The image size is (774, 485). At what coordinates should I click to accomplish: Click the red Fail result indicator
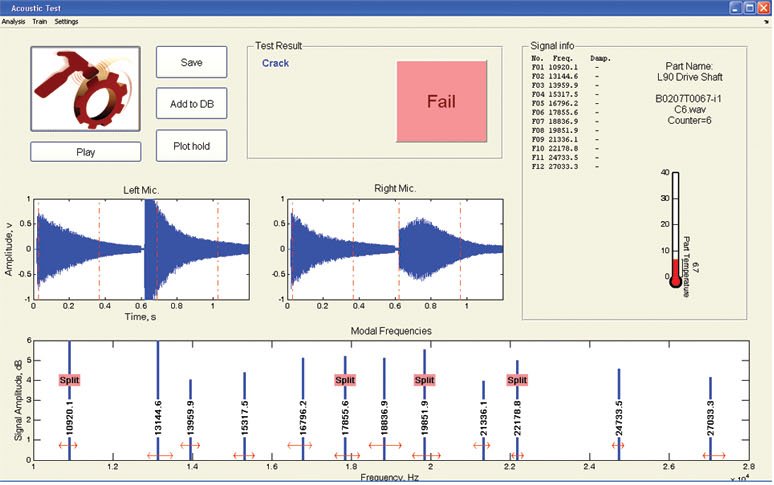coord(442,100)
